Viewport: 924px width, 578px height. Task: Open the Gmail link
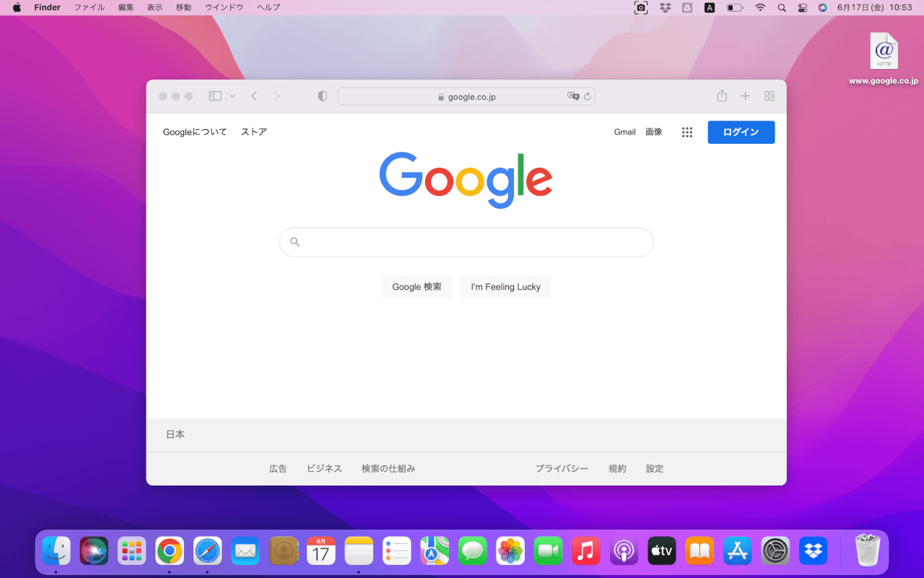[625, 132]
